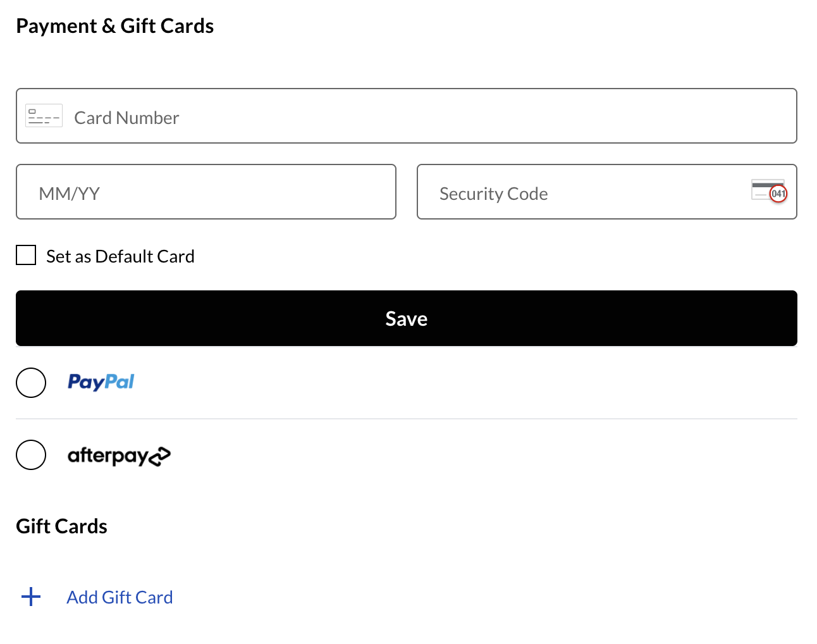
Task: Open the Add Gift Card link
Action: [120, 597]
